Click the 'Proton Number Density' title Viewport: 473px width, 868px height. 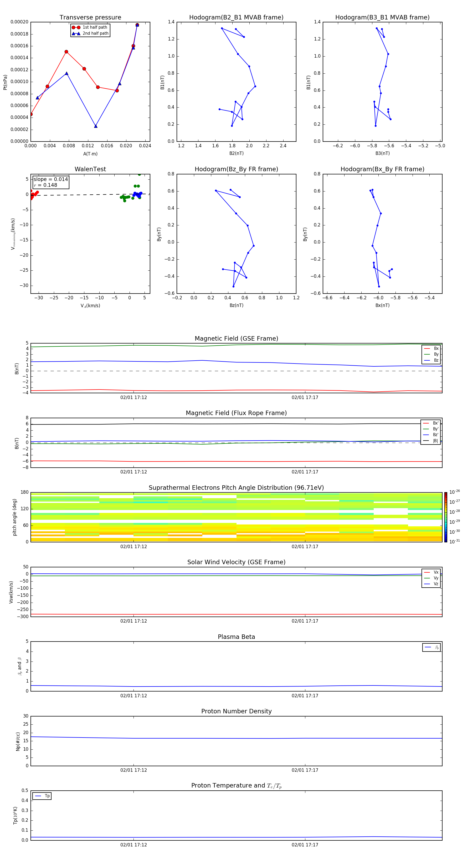pyautogui.click(x=236, y=711)
